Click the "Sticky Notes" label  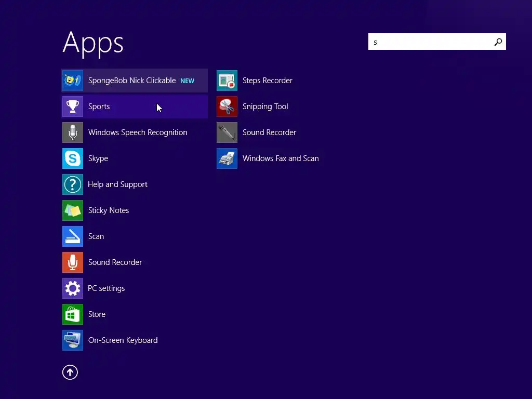(x=109, y=210)
